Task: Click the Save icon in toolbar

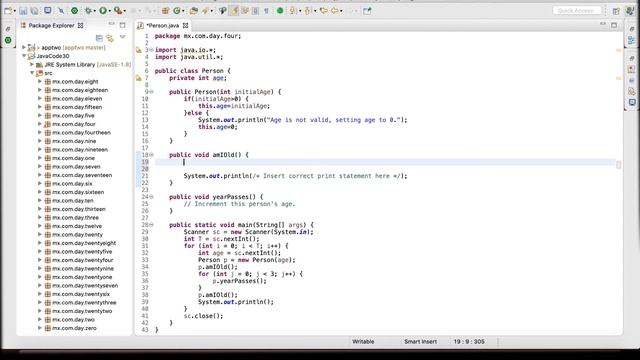Action: click(x=23, y=11)
